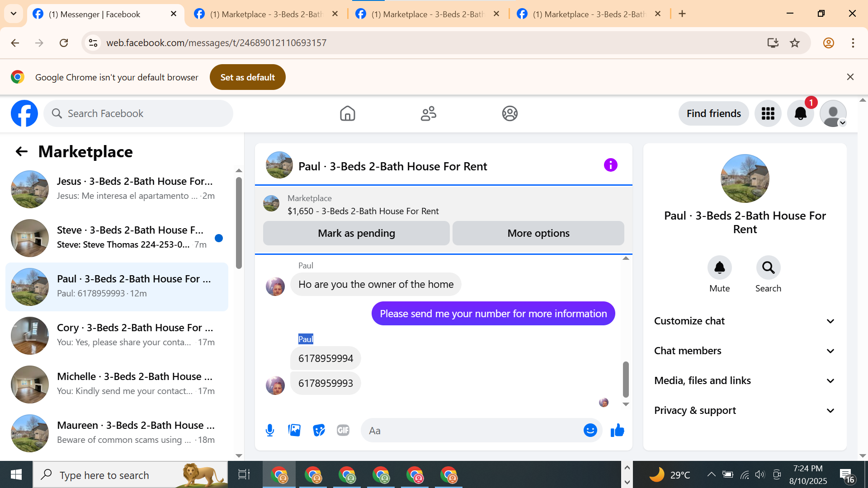
Task: Attach a photo using image icon
Action: tap(294, 430)
